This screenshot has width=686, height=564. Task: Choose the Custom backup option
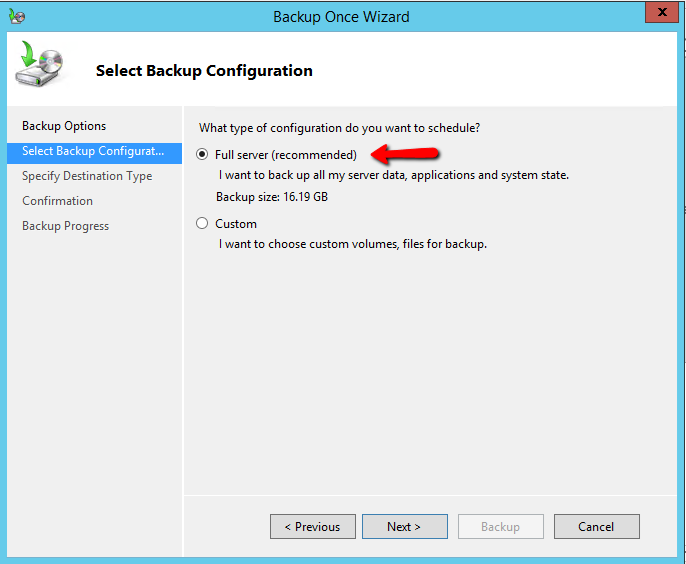202,224
